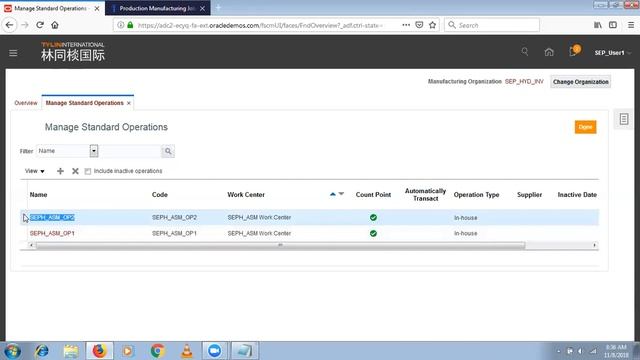Image resolution: width=640 pixels, height=360 pixels.
Task: Open a new browser tab
Action: [218, 8]
